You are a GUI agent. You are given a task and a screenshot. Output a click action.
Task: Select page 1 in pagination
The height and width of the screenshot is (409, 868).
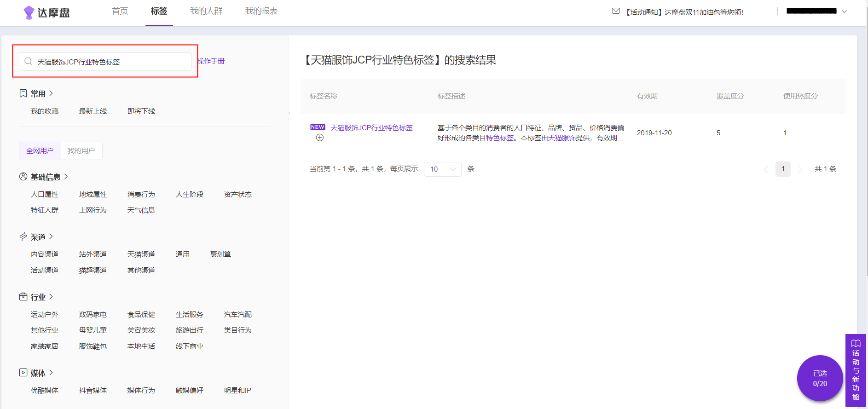[x=783, y=169]
